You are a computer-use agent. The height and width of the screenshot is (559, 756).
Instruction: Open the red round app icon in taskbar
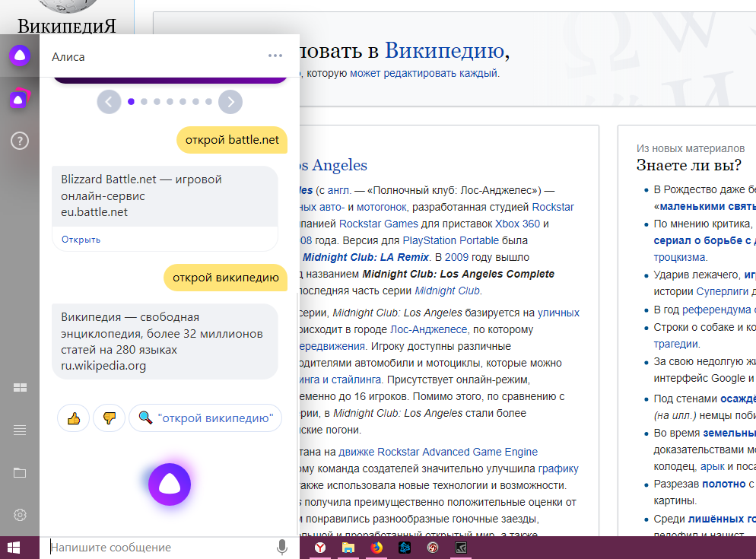coord(433,548)
